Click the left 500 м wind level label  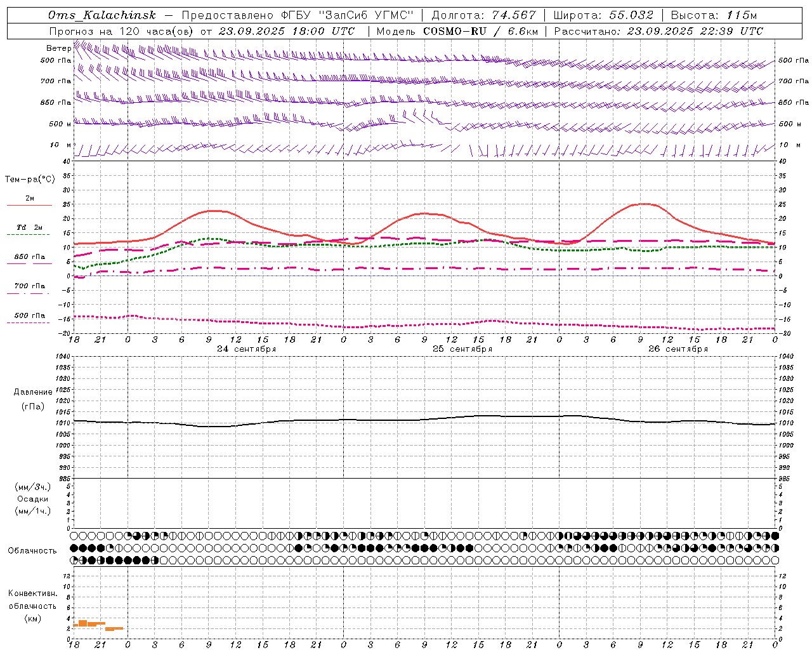[x=60, y=124]
